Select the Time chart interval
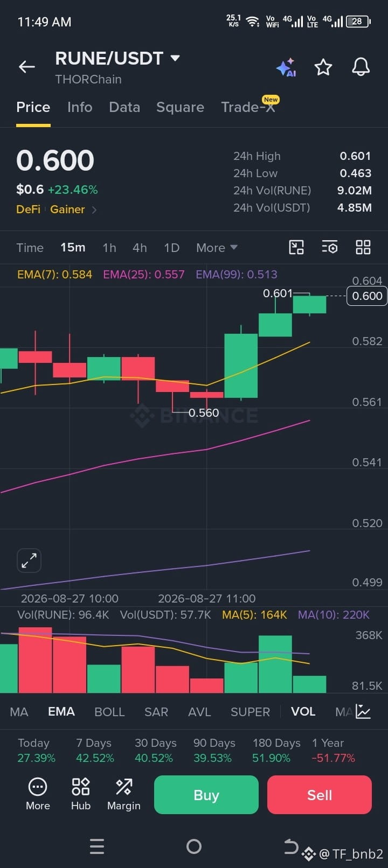 [30, 248]
